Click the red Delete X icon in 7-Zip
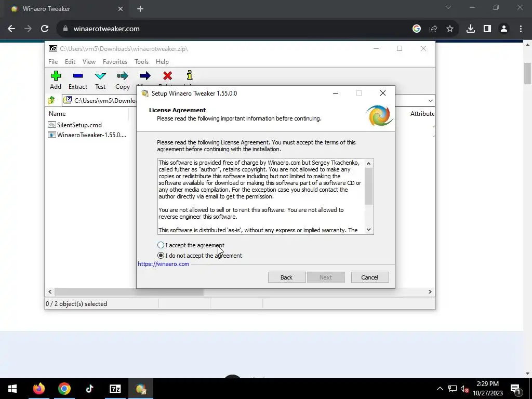This screenshot has height=399, width=532. 167,76
